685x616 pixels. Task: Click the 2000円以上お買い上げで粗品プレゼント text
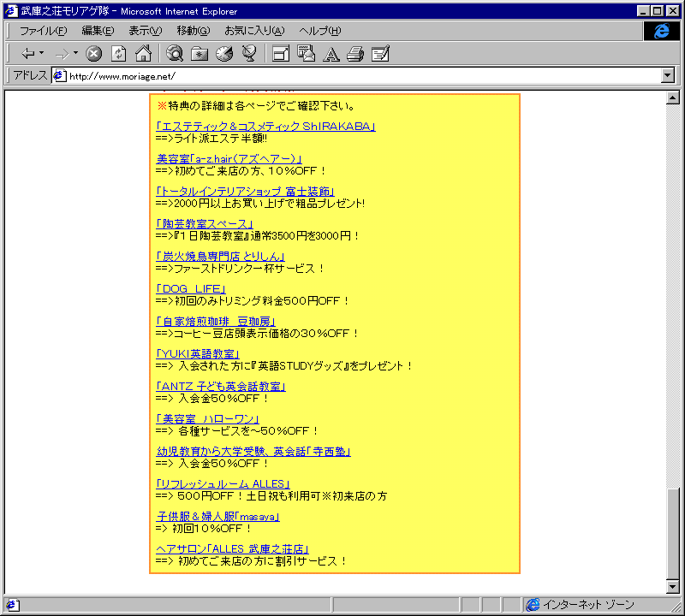pyautogui.click(x=269, y=204)
